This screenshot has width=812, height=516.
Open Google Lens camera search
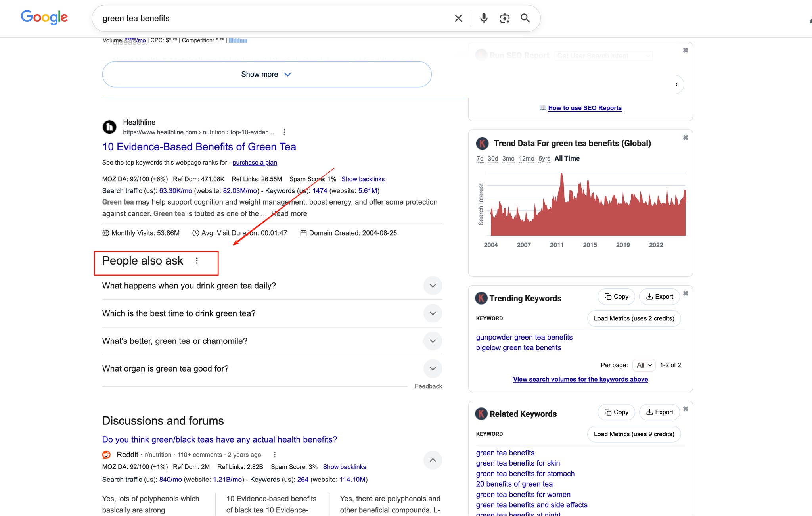[x=504, y=18]
